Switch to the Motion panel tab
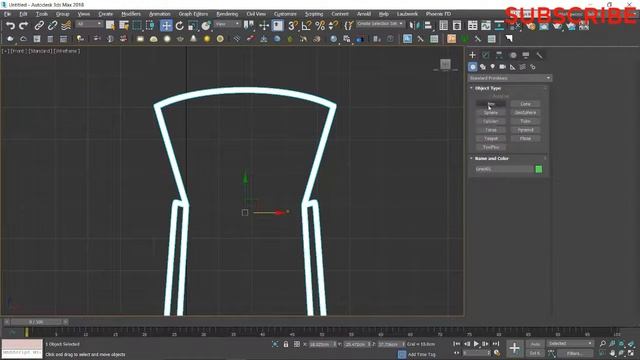Screen dimensions: 640x360 pos(513,55)
